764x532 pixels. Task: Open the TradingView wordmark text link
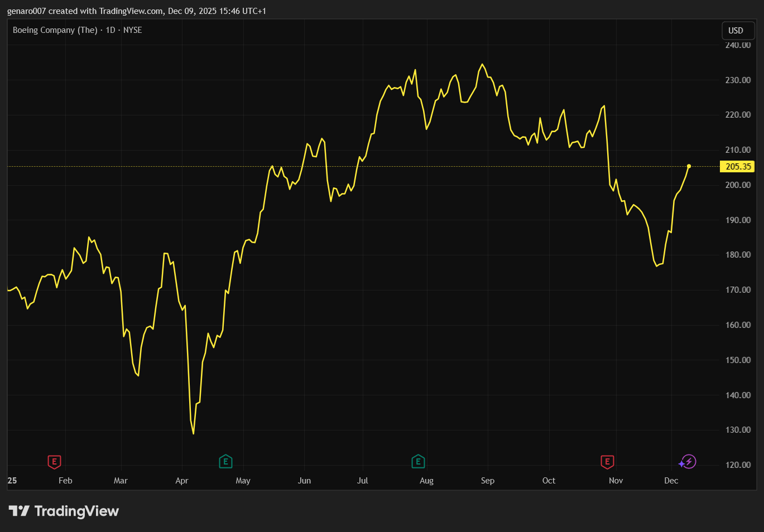(76, 511)
